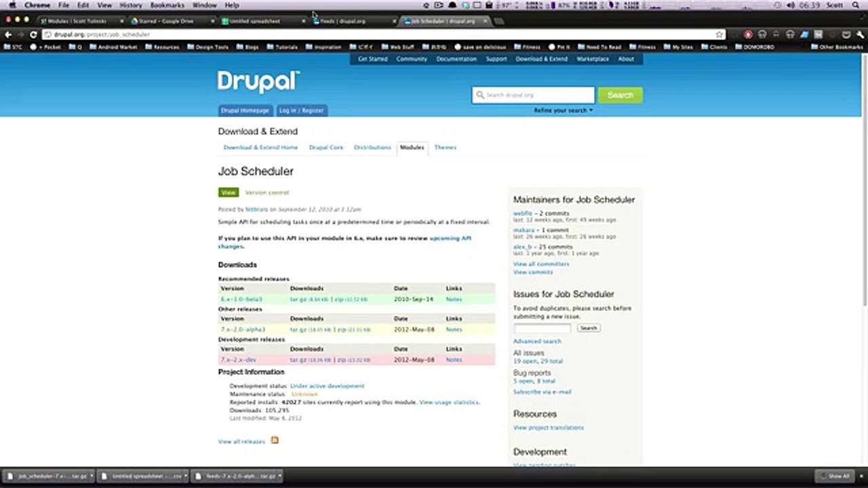Open the History menu
Image resolution: width=868 pixels, height=488 pixels.
[x=131, y=5]
